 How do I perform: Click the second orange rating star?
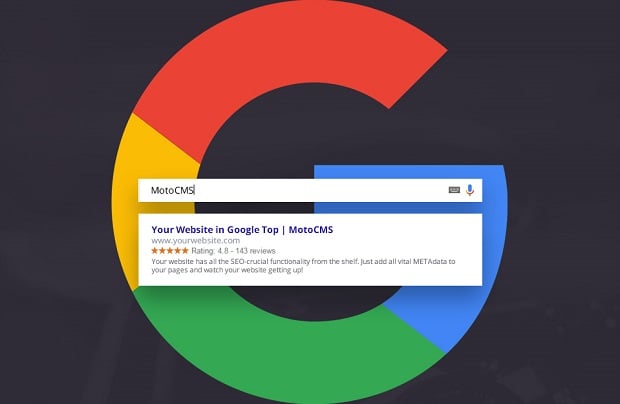[x=163, y=251]
